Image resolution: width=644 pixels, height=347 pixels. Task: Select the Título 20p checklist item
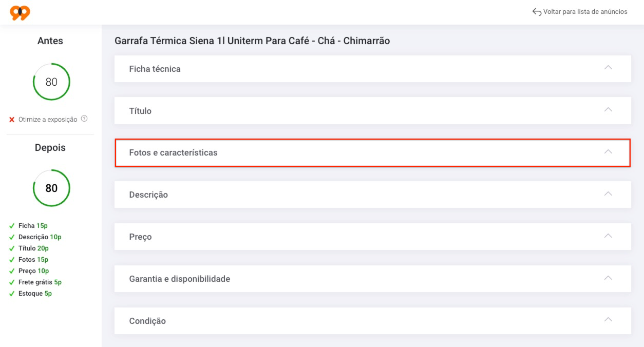33,248
